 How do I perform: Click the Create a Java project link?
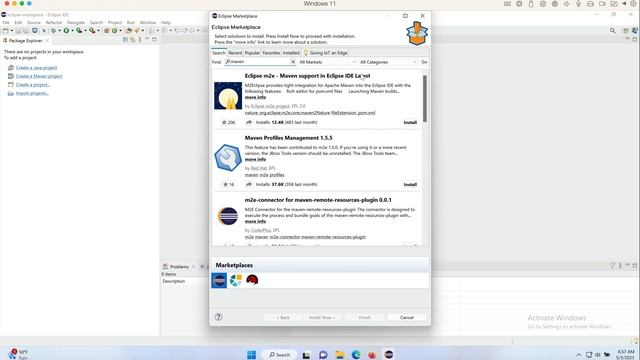[36, 68]
